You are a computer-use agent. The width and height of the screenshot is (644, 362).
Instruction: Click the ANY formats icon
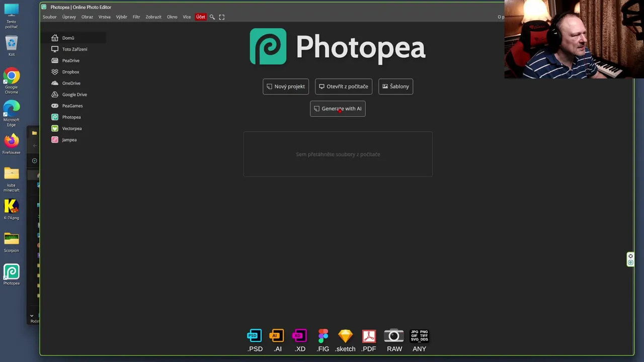tap(419, 341)
